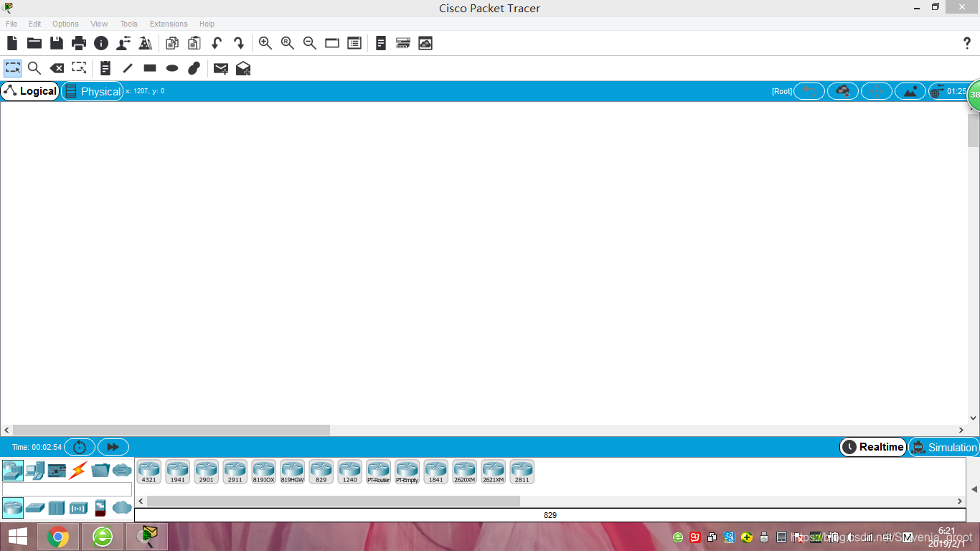
Task: Select Wireless Devices subcategory
Action: [x=79, y=508]
